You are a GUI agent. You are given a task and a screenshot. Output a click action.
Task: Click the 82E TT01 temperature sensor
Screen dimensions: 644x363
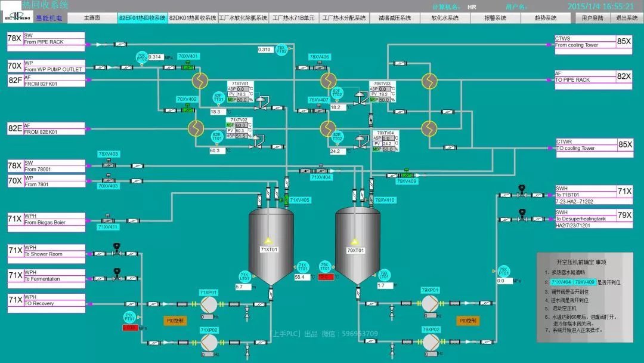pyautogui.click(x=218, y=136)
